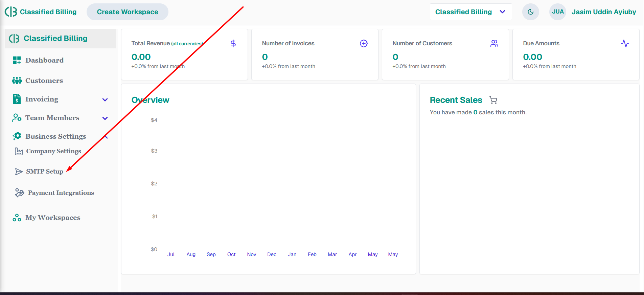
Task: Click the users icon in Number of Customers
Action: coord(494,44)
